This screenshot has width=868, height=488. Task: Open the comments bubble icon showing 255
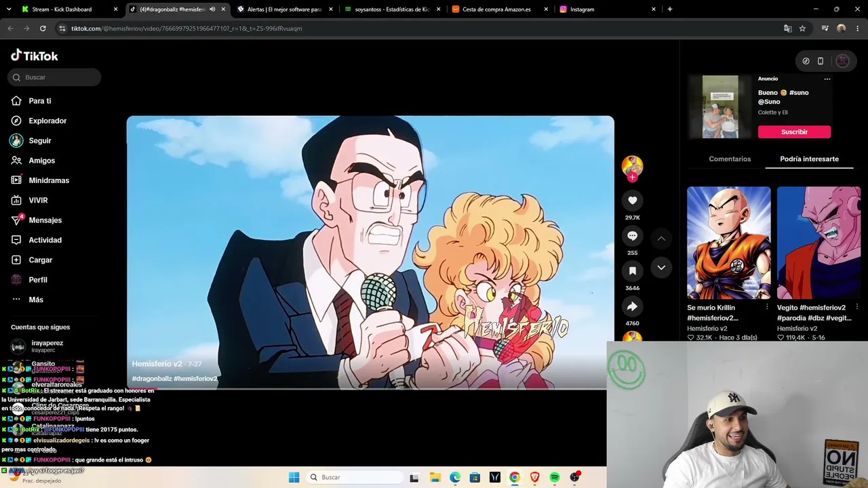point(632,236)
